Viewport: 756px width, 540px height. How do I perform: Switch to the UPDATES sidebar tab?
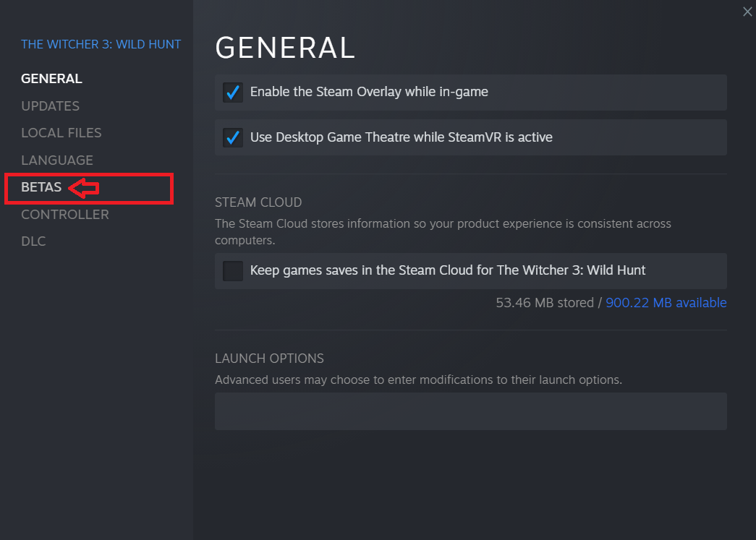click(50, 106)
